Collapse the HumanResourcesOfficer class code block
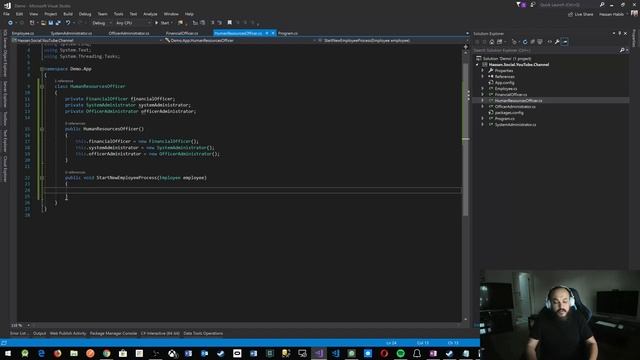 pyautogui.click(x=42, y=87)
